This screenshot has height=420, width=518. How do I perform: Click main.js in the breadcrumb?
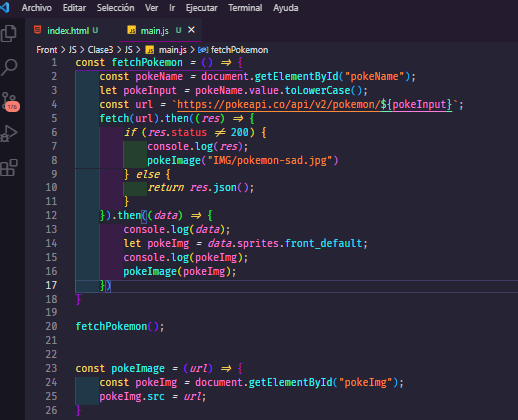click(x=173, y=50)
